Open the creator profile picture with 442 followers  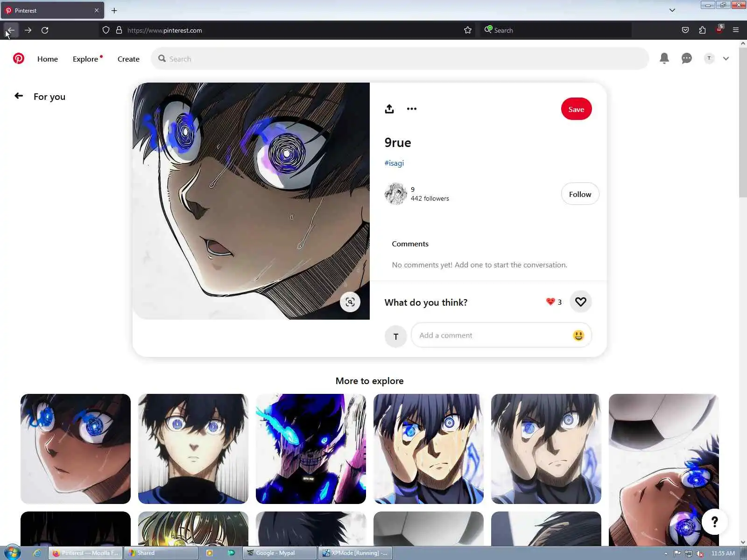(x=395, y=194)
